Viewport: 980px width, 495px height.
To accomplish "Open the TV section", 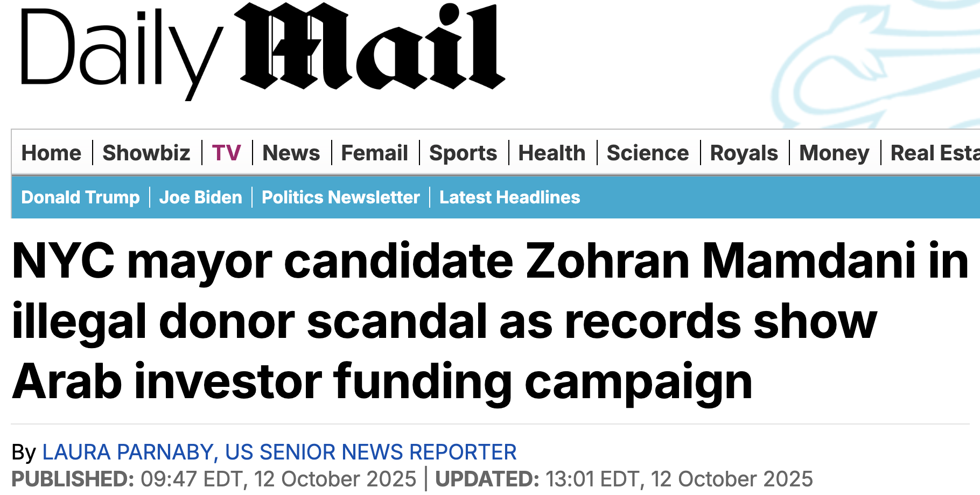I will tap(226, 153).
